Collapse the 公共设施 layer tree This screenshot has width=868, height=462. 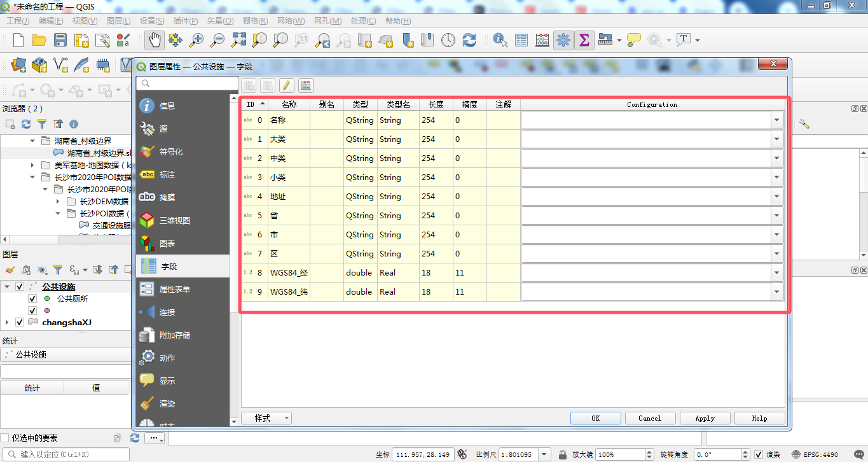click(8, 287)
